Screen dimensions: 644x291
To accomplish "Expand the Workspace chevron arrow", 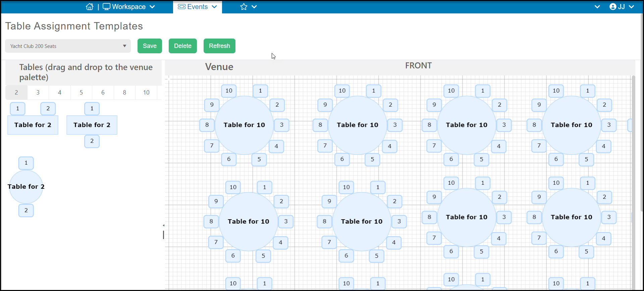I will (152, 7).
